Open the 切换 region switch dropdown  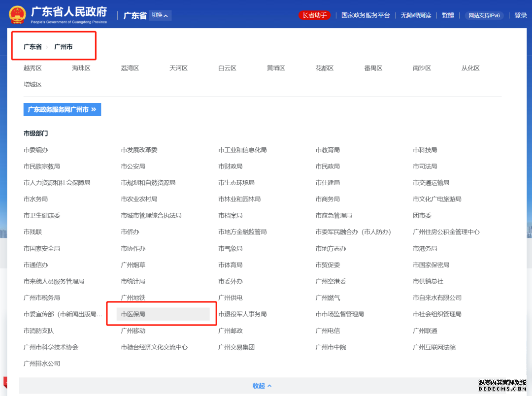click(160, 15)
